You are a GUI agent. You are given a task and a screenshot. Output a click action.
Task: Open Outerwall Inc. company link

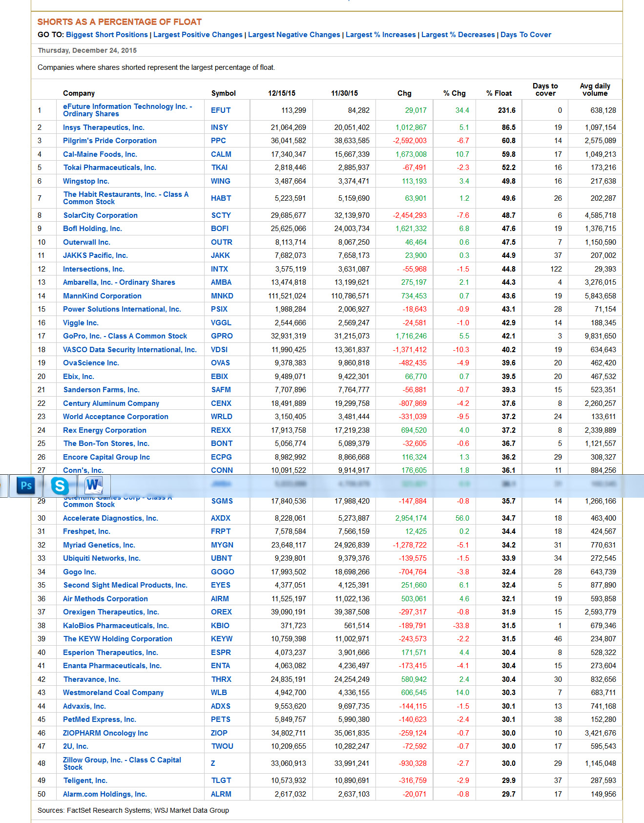point(86,242)
